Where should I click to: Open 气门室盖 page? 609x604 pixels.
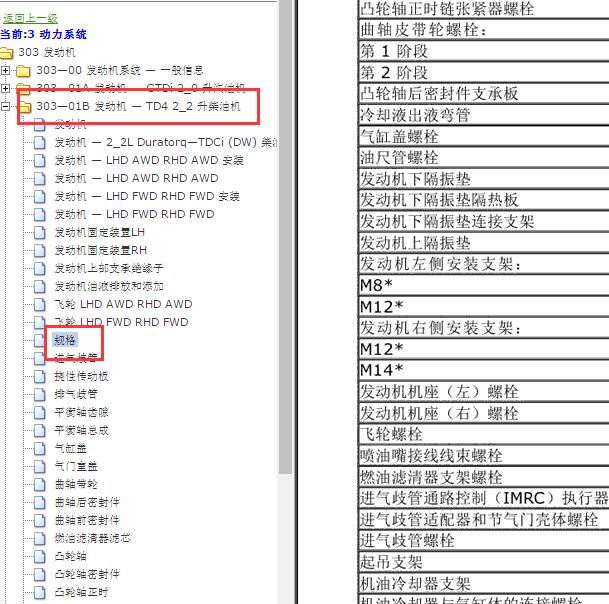76,466
